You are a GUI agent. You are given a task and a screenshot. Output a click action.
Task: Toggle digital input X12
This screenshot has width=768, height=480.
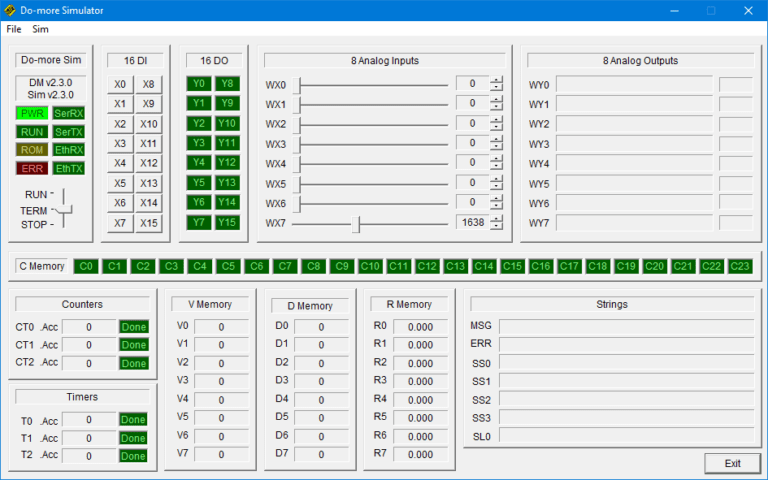[148, 163]
